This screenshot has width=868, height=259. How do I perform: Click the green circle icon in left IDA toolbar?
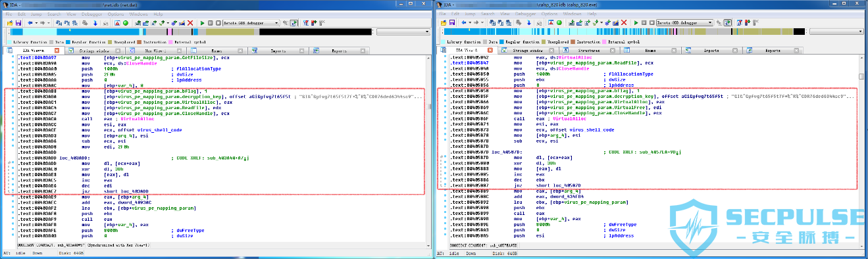pyautogui.click(x=126, y=23)
